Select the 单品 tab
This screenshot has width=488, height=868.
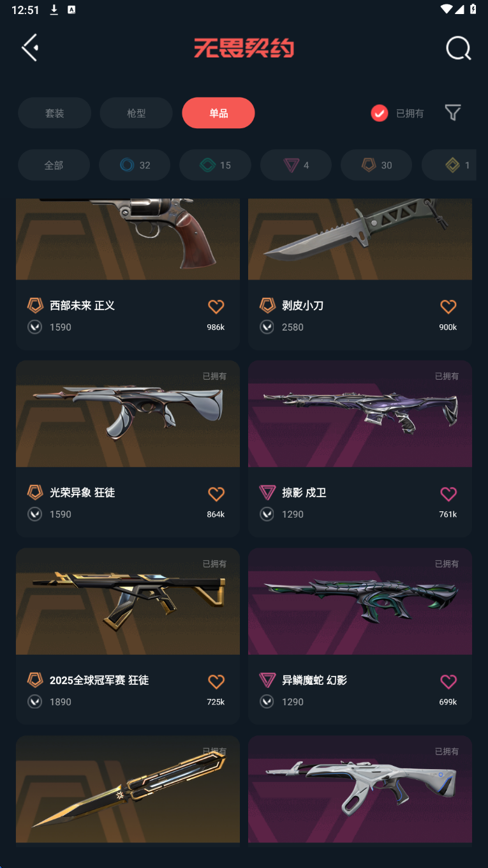(218, 113)
